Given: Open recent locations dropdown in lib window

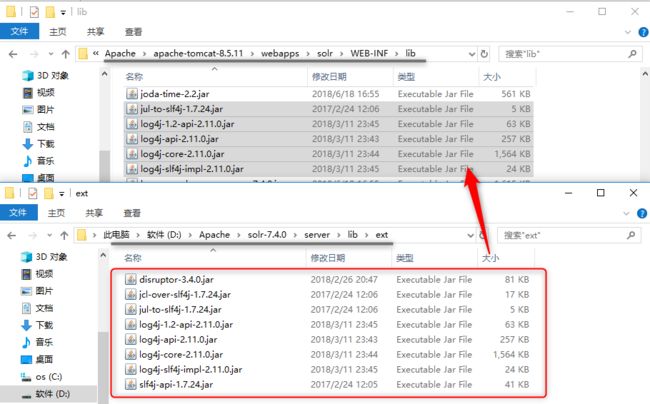Looking at the screenshot, I should 51,54.
